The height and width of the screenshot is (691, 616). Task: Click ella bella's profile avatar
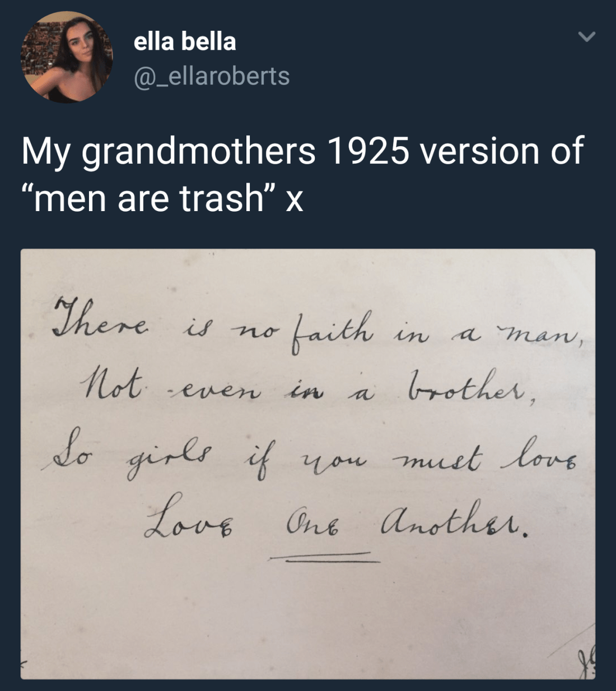click(x=67, y=57)
